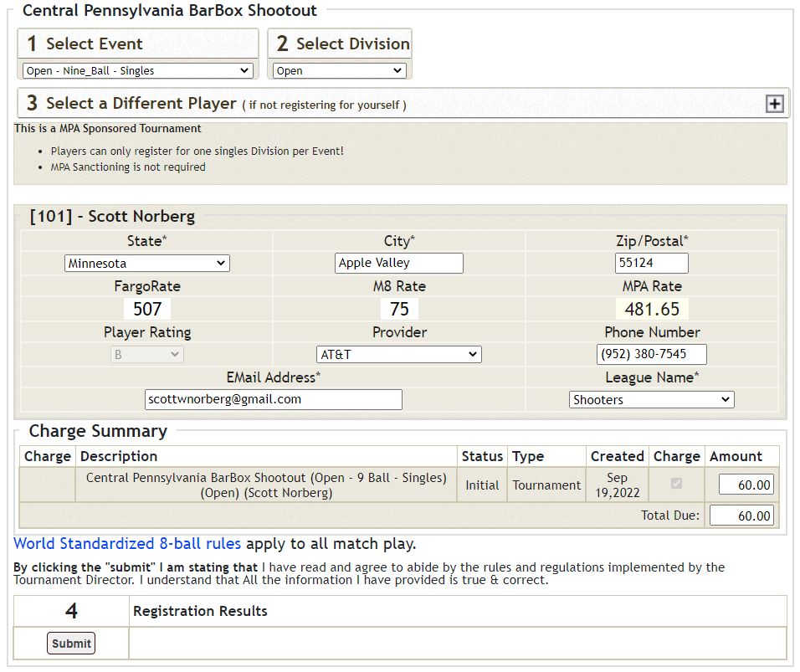Viewport: 800px width, 672px height.
Task: Open the League Name dropdown
Action: pos(651,400)
